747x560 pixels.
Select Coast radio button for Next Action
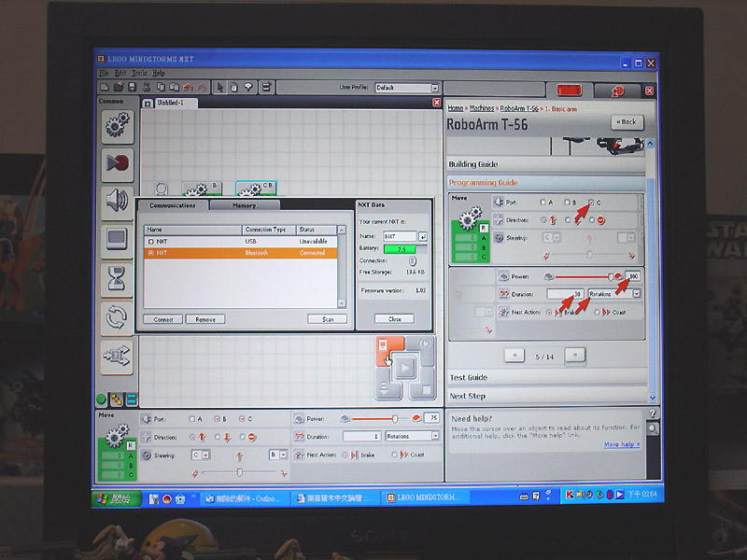(394, 455)
